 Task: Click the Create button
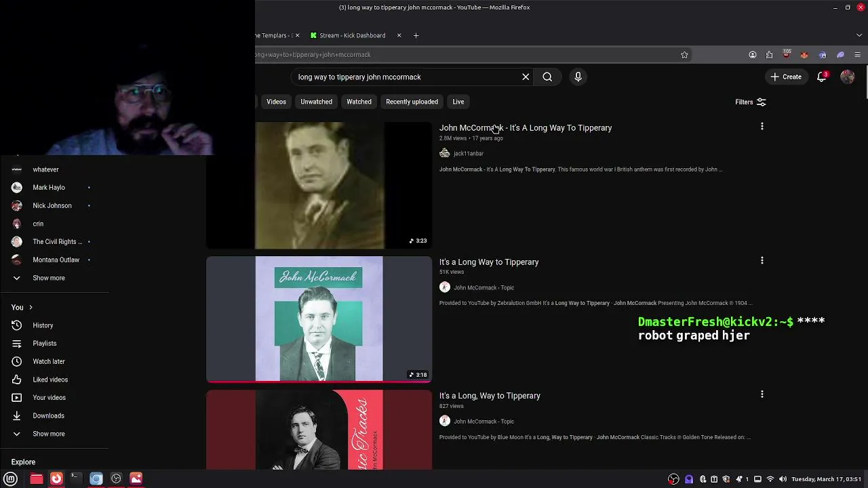click(786, 77)
